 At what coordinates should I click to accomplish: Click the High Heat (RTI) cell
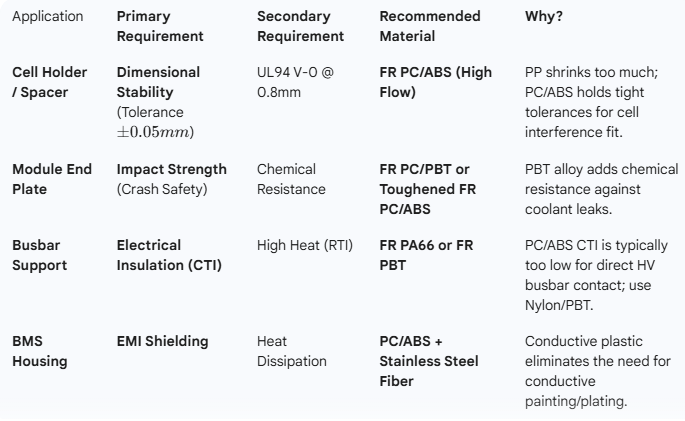tap(305, 245)
